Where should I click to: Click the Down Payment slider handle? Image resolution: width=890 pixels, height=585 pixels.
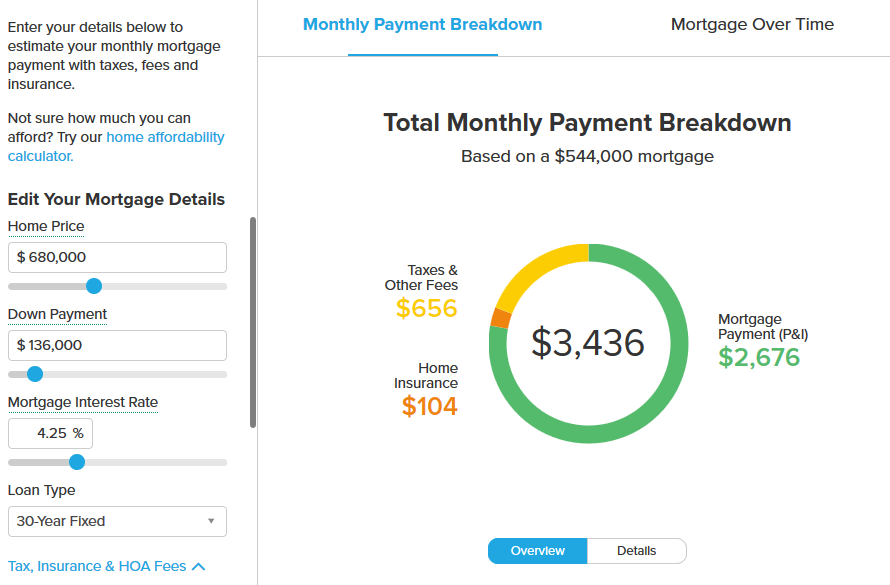point(35,374)
